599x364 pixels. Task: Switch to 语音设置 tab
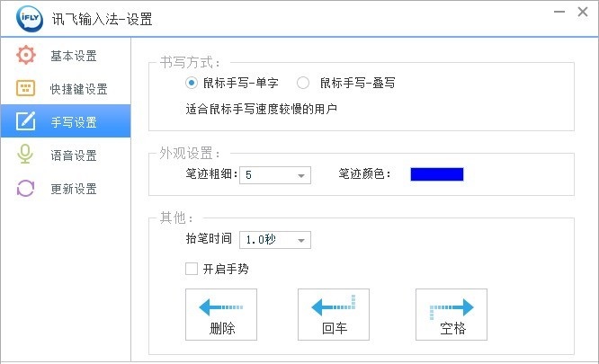(x=74, y=155)
